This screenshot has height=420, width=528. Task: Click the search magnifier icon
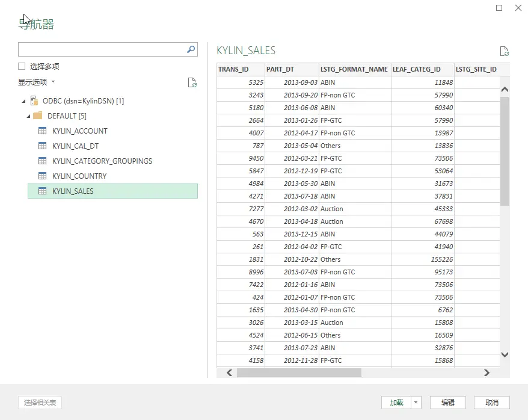tap(191, 49)
